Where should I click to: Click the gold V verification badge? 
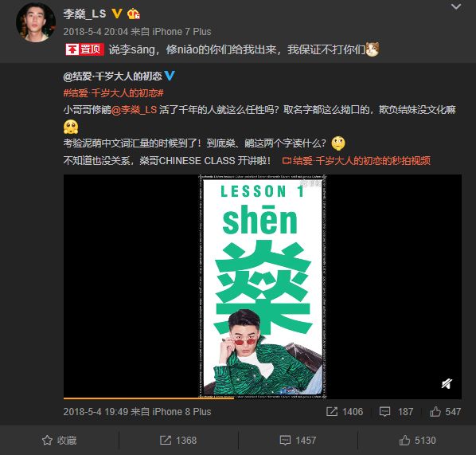(x=117, y=14)
